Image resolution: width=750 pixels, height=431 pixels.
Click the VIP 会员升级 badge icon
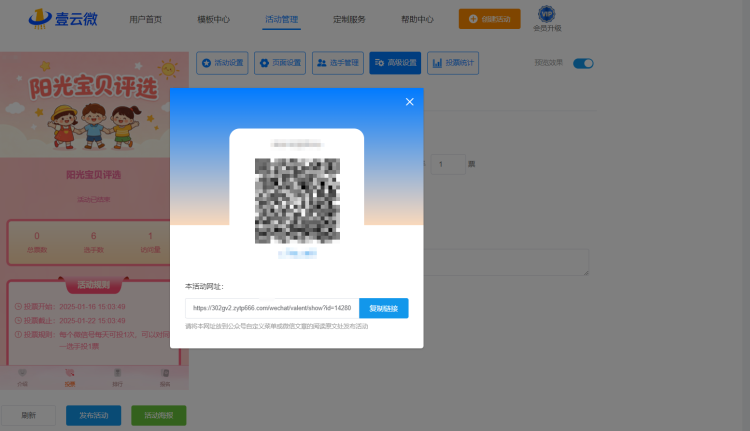(547, 19)
